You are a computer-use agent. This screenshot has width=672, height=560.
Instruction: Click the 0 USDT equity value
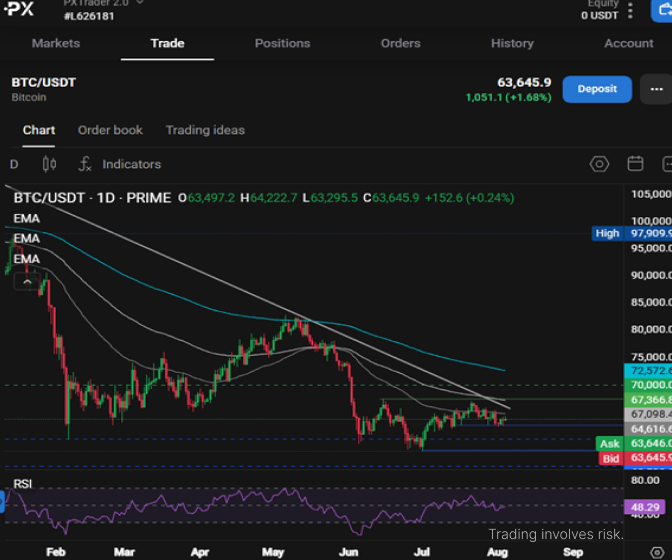tap(600, 16)
